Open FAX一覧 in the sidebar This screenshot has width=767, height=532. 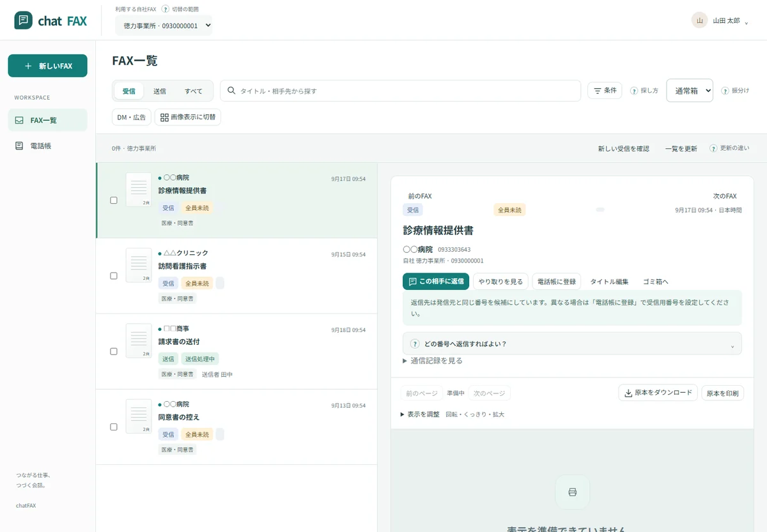coord(47,120)
